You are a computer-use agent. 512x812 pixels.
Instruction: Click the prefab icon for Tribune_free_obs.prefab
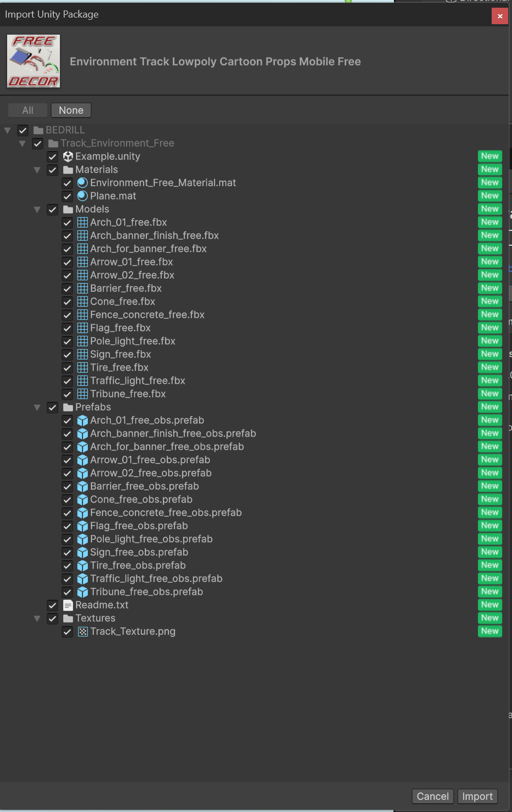82,592
